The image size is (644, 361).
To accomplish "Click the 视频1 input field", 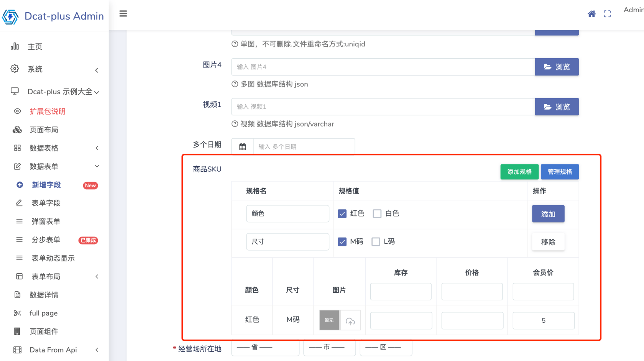I will coord(383,107).
